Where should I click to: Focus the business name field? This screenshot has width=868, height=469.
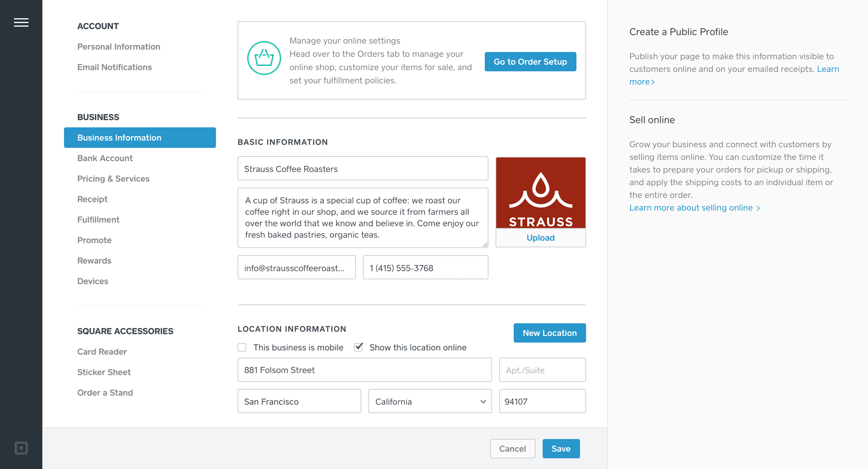362,168
